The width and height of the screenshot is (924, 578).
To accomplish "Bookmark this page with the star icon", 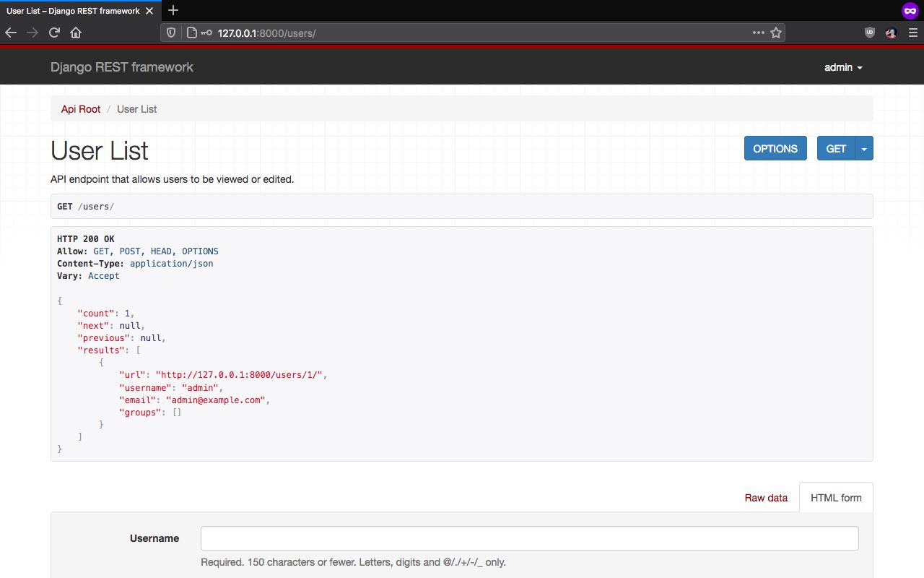I will [776, 33].
